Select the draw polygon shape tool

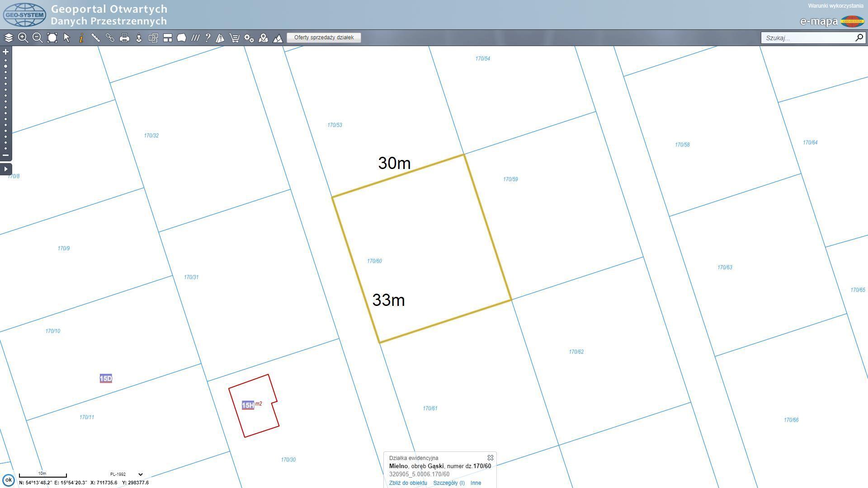[181, 38]
